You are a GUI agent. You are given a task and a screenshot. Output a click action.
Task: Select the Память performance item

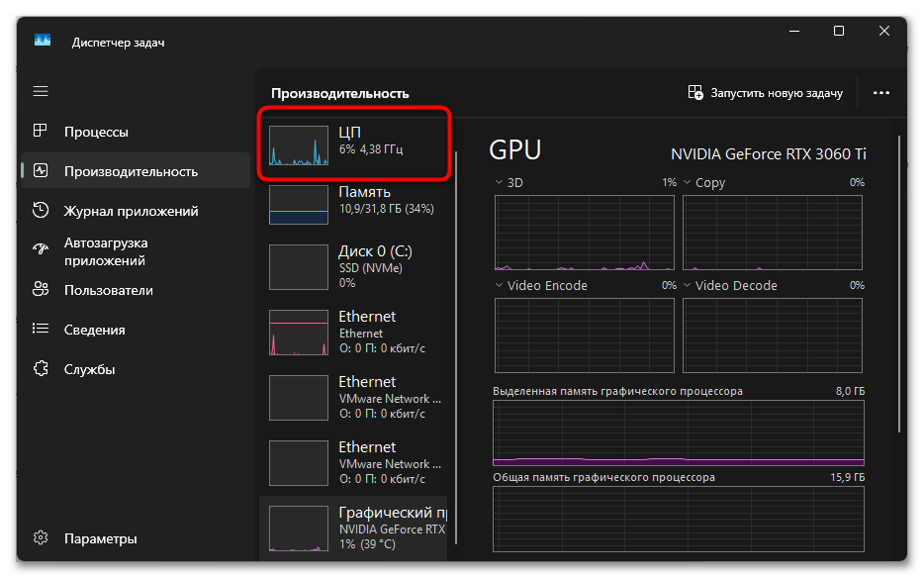tap(353, 204)
